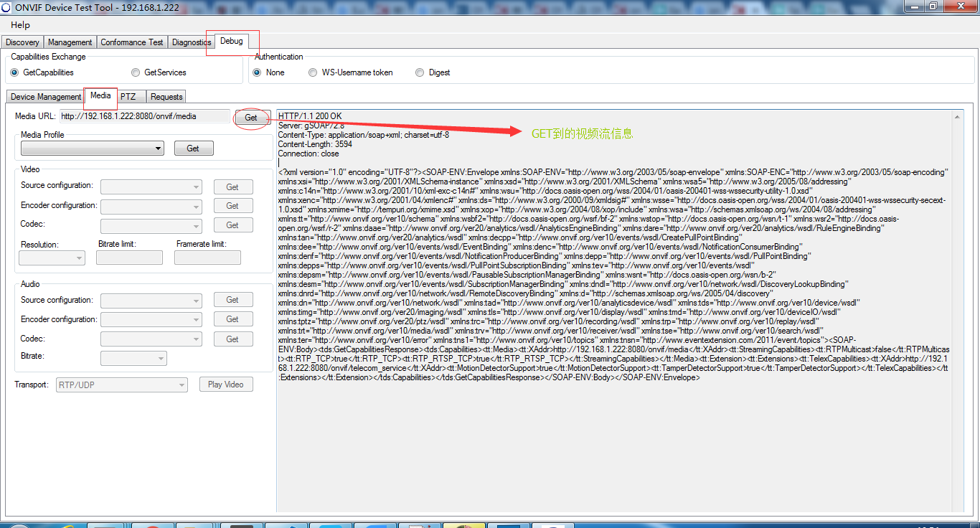Click Get next to Media URL
Image resolution: width=980 pixels, height=528 pixels.
tap(251, 118)
